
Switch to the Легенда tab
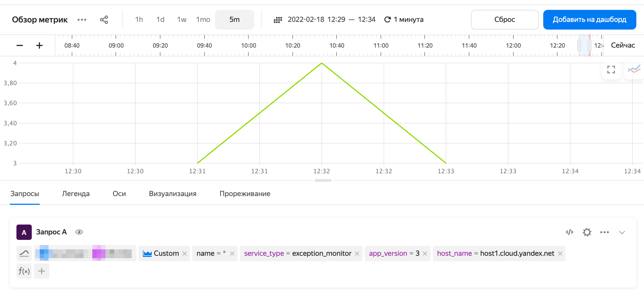[76, 194]
